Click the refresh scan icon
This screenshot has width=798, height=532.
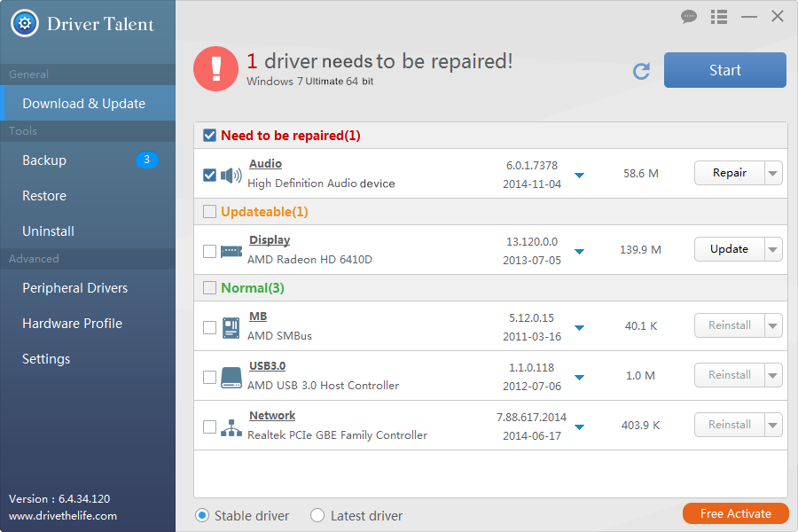pos(641,71)
